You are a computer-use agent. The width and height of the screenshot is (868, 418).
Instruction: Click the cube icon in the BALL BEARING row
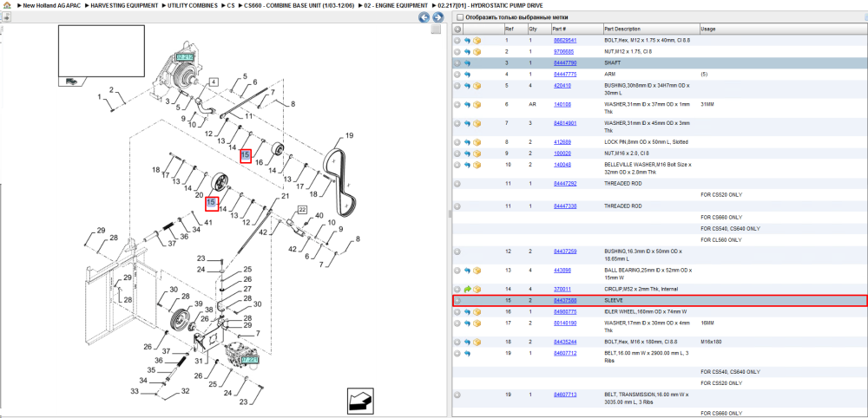[x=477, y=271]
